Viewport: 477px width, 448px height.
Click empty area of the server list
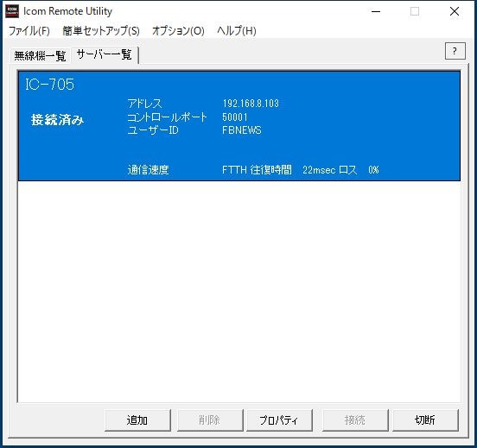(x=239, y=292)
